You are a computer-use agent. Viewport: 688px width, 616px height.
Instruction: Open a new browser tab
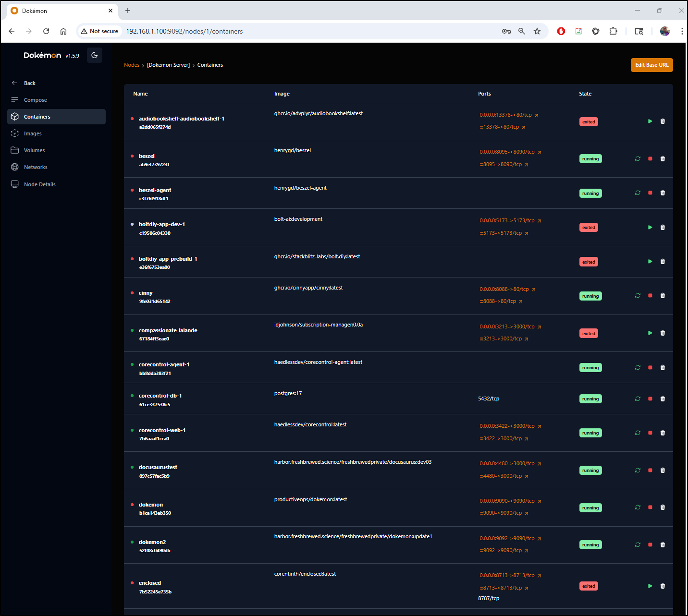point(128,11)
